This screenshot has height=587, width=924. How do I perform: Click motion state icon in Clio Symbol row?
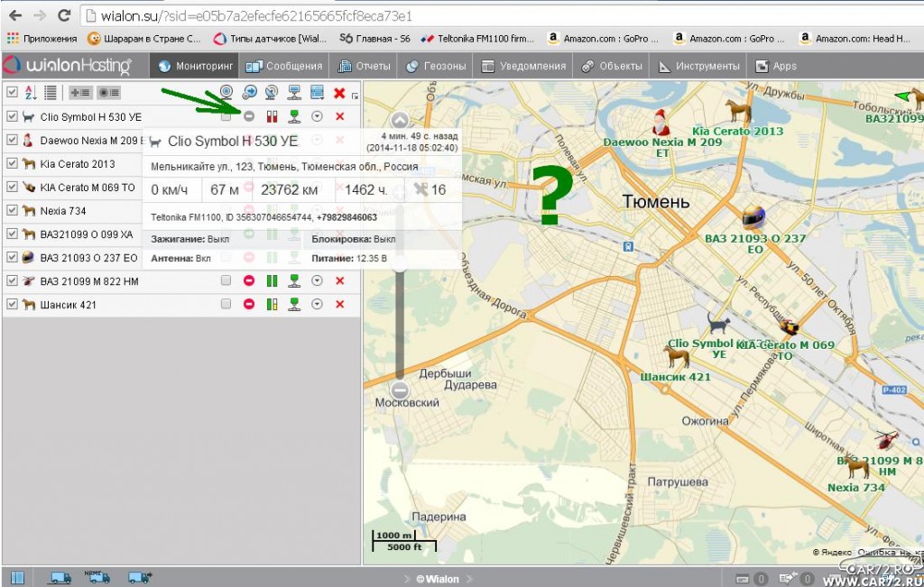point(249,116)
